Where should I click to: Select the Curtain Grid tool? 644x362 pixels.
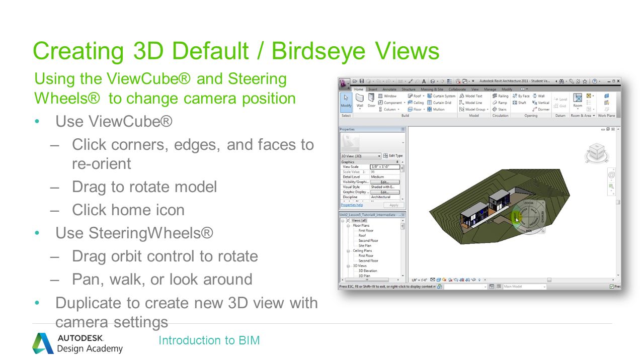coord(439,103)
